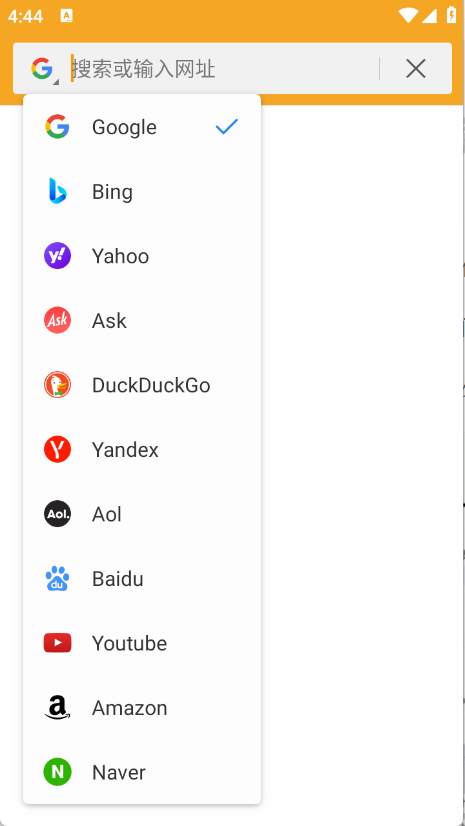This screenshot has width=465, height=826.
Task: Click the DuckDuckGo duck icon
Action: pyautogui.click(x=57, y=385)
